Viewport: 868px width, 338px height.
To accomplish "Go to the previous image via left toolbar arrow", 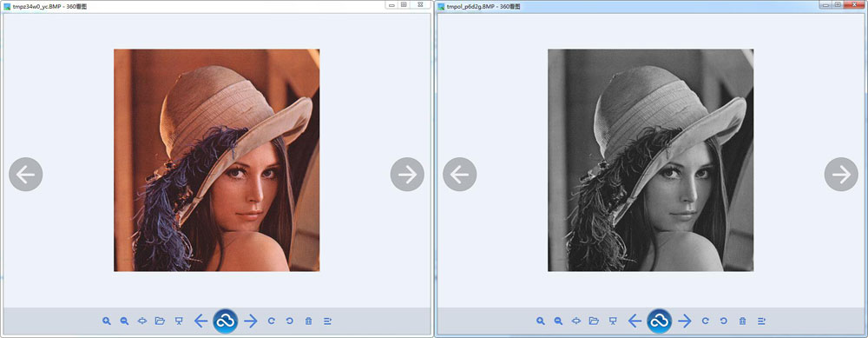I will (201, 321).
